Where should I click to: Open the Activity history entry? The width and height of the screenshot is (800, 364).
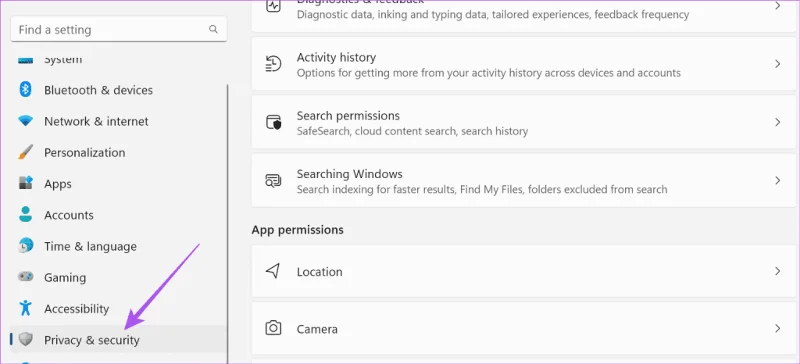[x=523, y=64]
